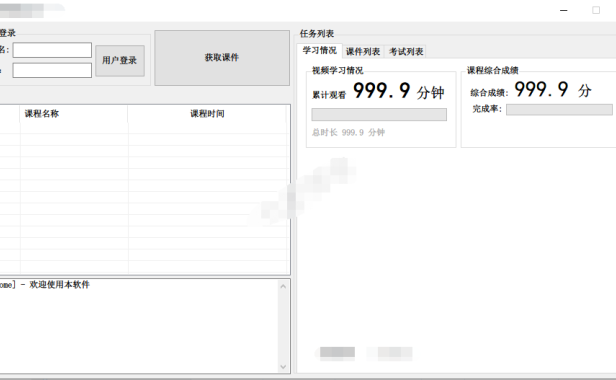The height and width of the screenshot is (380, 616).
Task: Click the 获取课件 button
Action: 222,58
